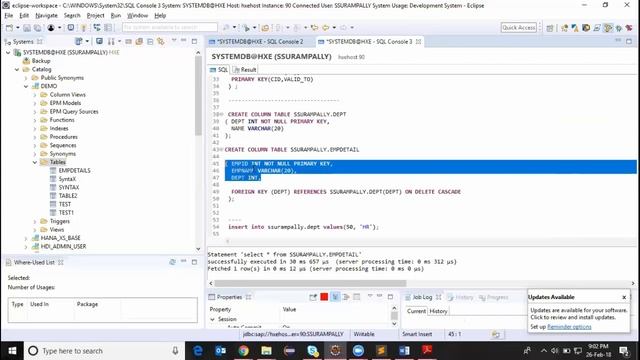Maximize the SQL editor area
The width and height of the screenshot is (640, 360).
tap(629, 41)
